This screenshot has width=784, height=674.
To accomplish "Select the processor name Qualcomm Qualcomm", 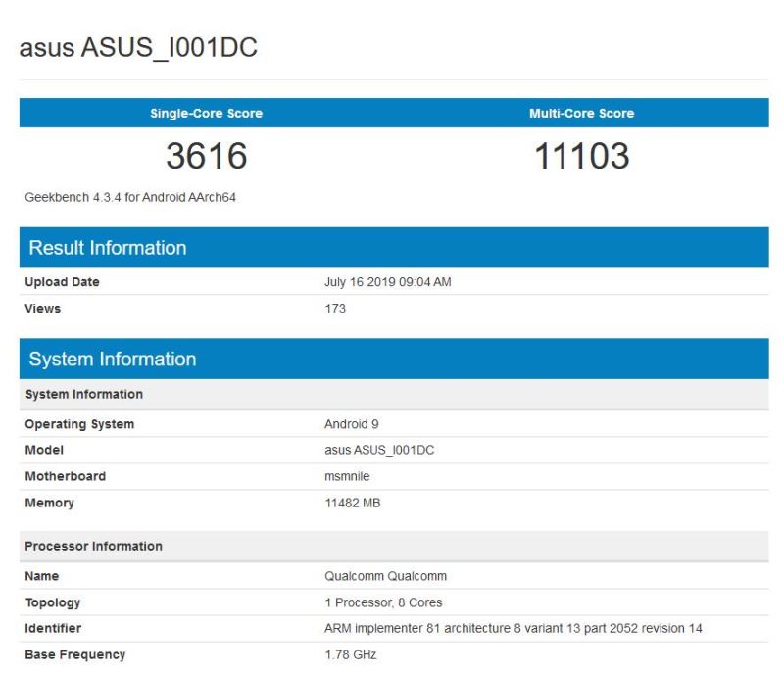I will pyautogui.click(x=385, y=576).
